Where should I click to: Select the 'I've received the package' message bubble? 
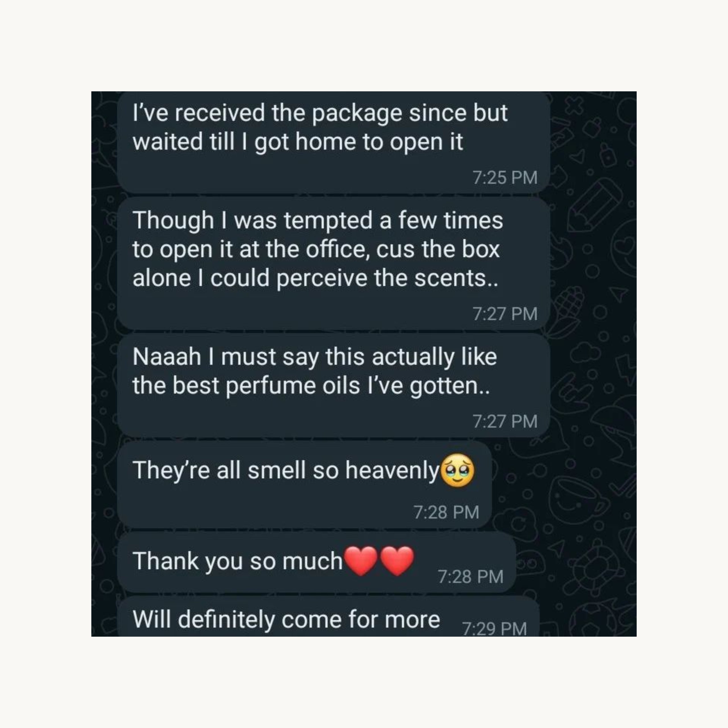pos(334,143)
